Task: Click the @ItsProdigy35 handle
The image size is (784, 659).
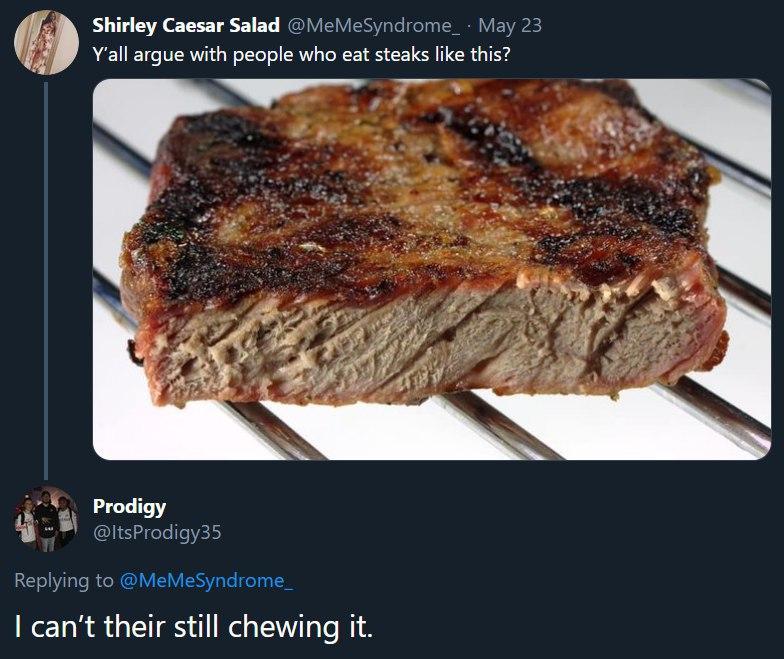Action: click(x=156, y=532)
